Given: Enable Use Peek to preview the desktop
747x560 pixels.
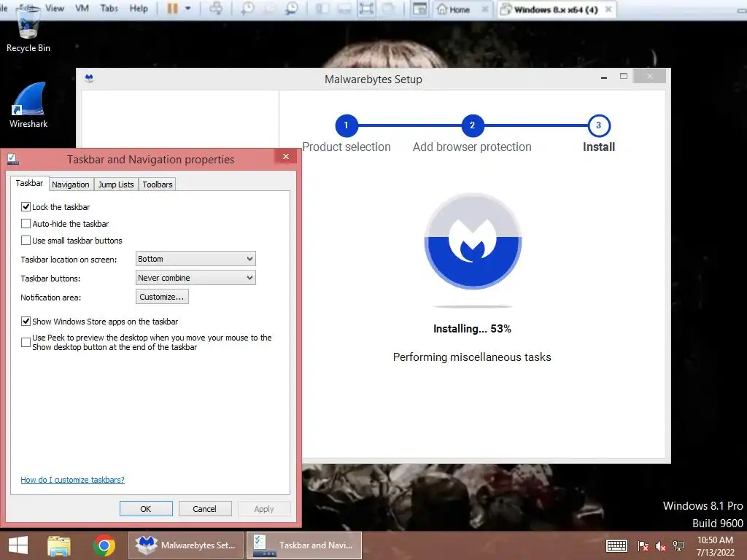Looking at the screenshot, I should point(26,343).
